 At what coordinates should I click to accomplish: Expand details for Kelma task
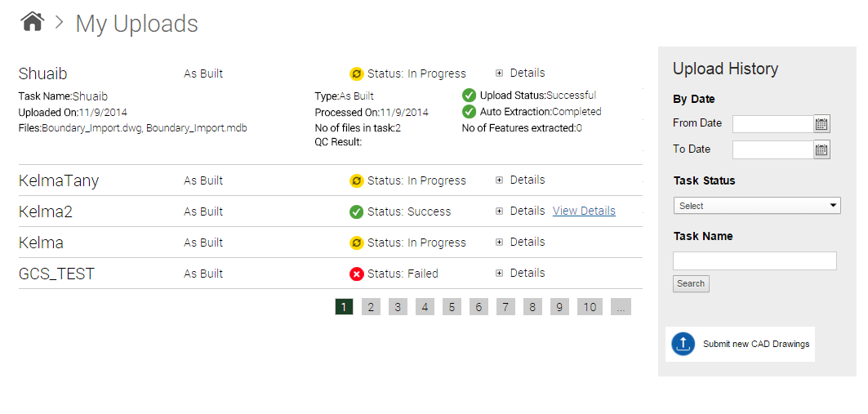500,243
